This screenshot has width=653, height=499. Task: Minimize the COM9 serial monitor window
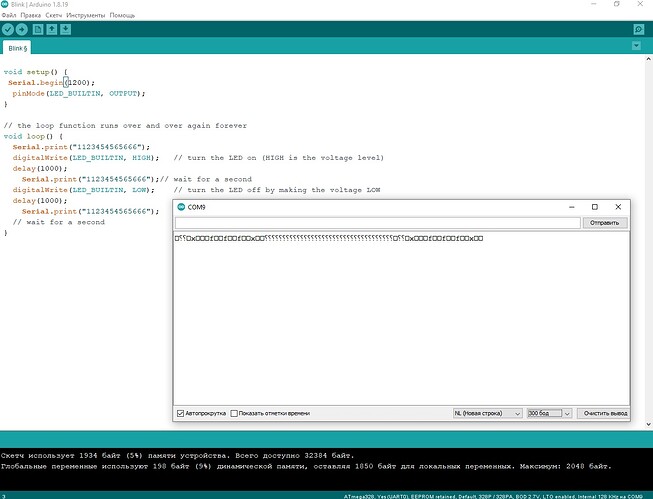572,207
